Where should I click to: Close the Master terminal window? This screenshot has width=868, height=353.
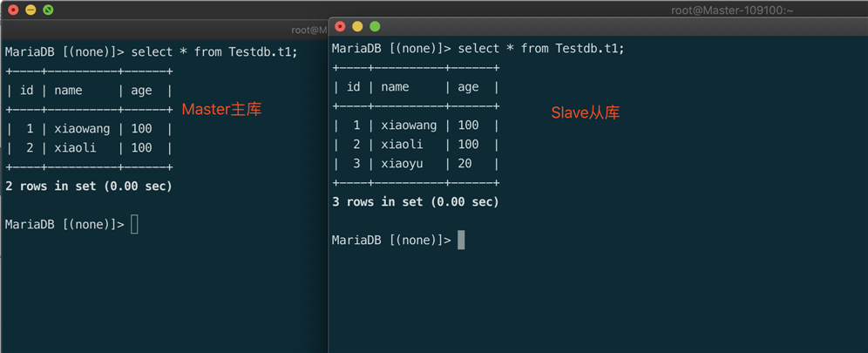point(13,10)
